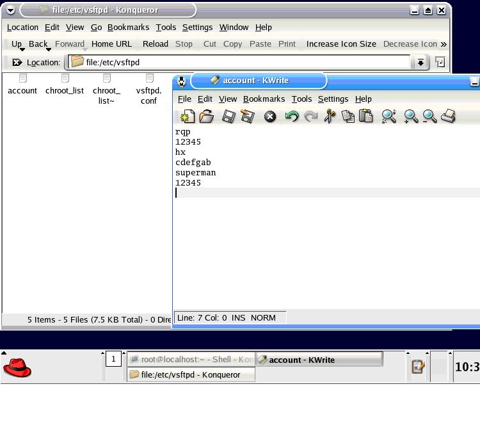Open Find using the magnifier icon
This screenshot has height=448, width=480.
pyautogui.click(x=388, y=116)
